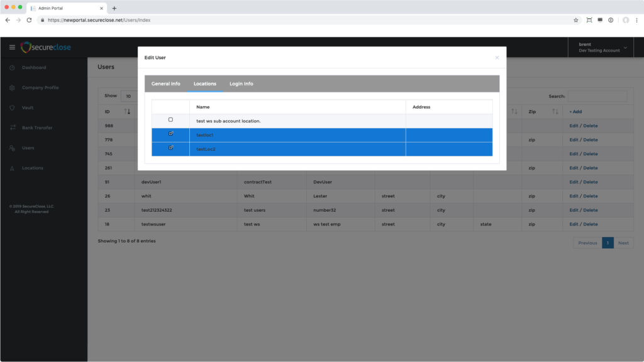Reload the page with browser refresh icon
Image resolution: width=644 pixels, height=362 pixels.
29,20
